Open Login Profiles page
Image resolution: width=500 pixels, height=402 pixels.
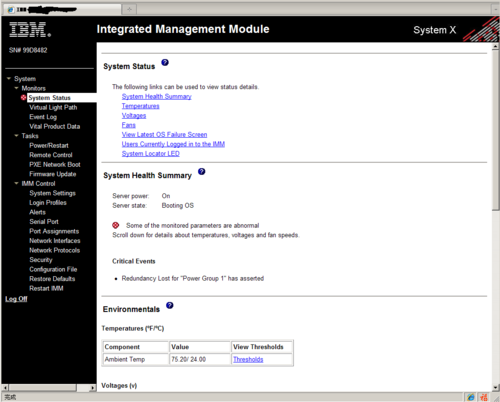(48, 203)
